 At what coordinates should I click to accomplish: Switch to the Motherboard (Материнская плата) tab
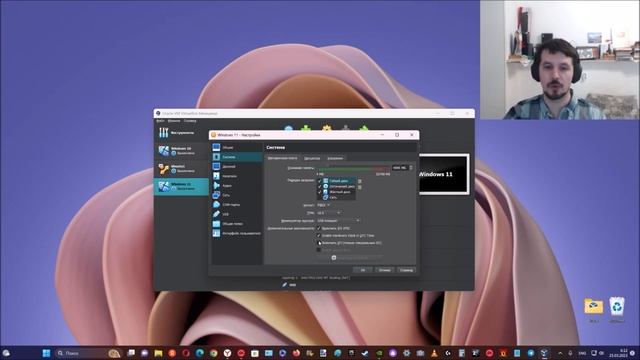(x=282, y=158)
